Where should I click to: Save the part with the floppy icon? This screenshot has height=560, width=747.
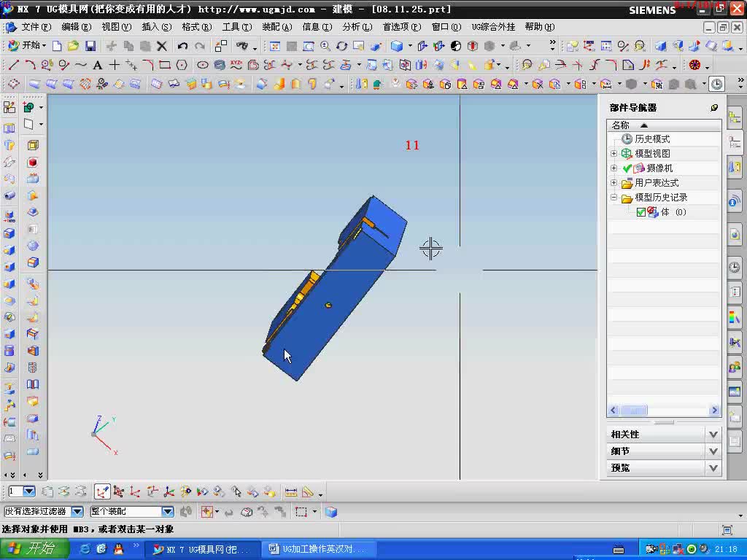coord(90,46)
